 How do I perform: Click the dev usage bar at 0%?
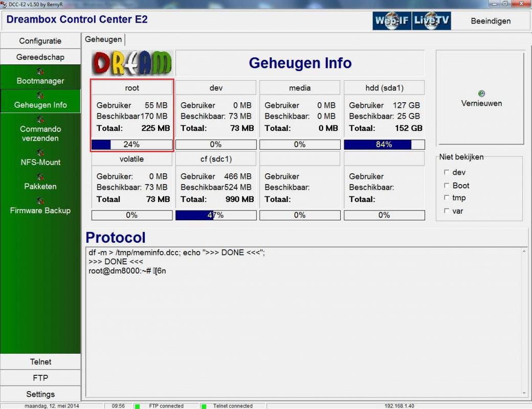point(216,145)
